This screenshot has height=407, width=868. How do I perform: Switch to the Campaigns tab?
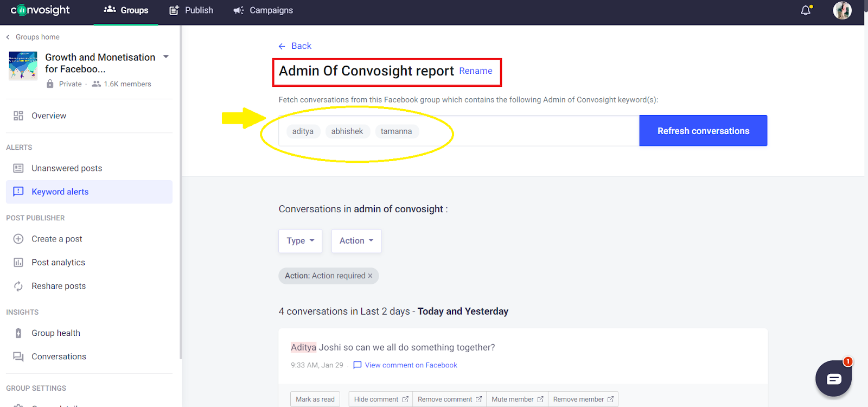pos(263,10)
